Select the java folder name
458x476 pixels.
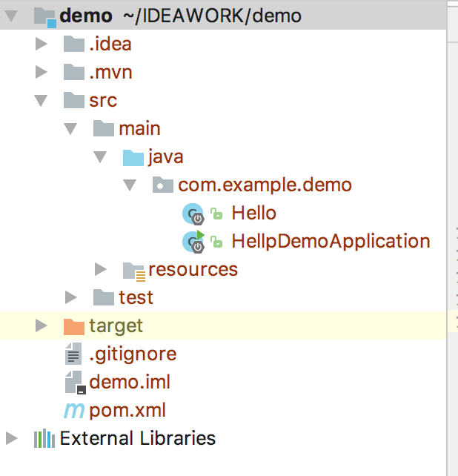tap(166, 157)
